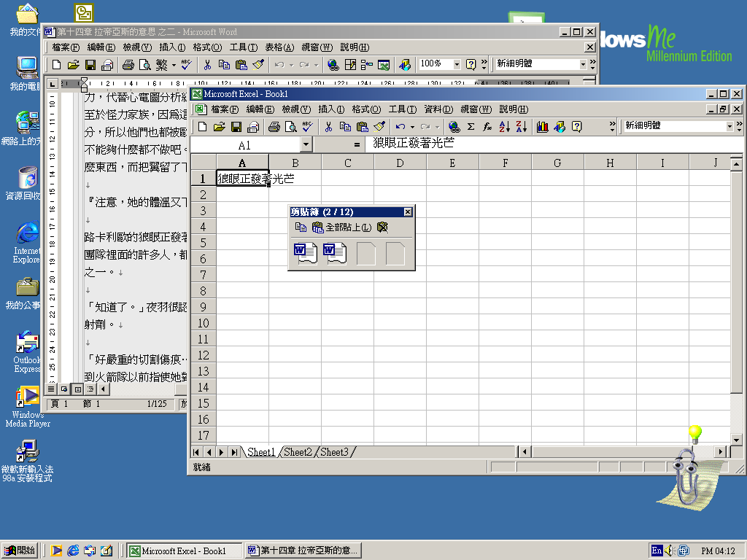Screen dimensions: 747x560
Task: Expand Excel undo history arrow
Action: (x=412, y=127)
